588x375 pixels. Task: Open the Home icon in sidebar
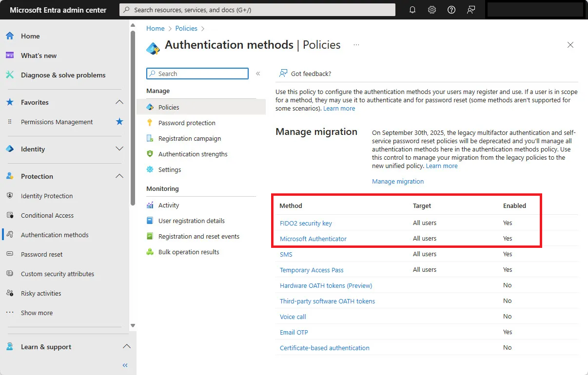[30, 36]
